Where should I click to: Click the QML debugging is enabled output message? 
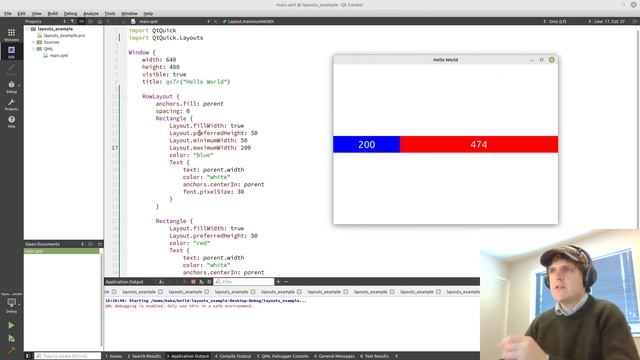point(179,306)
